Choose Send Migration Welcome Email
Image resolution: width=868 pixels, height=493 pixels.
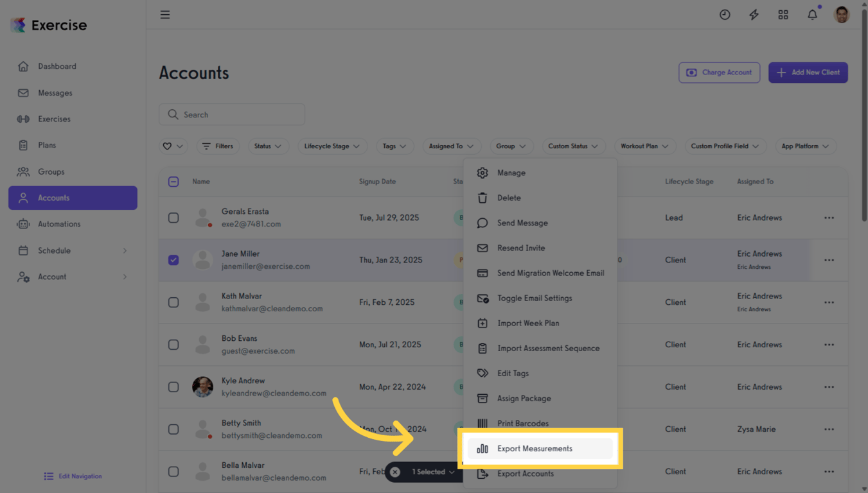point(549,273)
